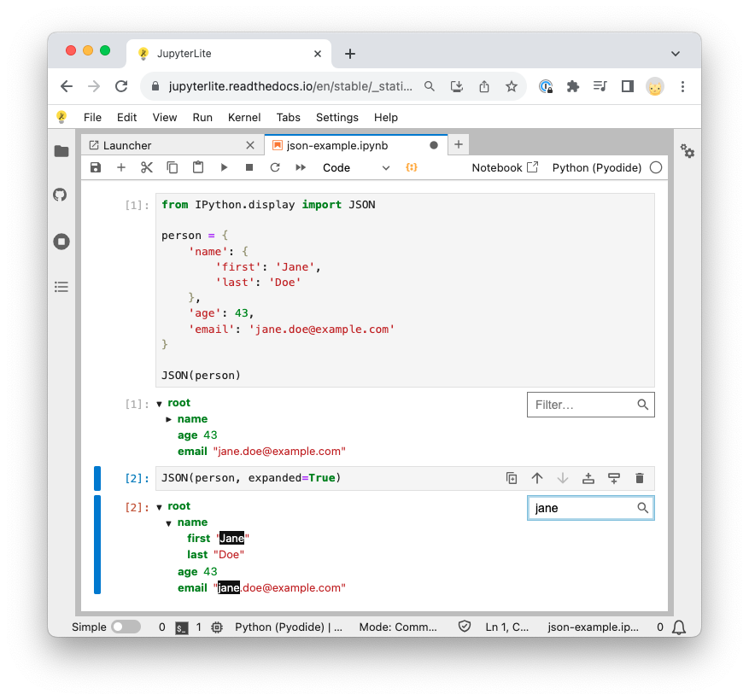This screenshot has width=749, height=700.
Task: Interrupt the kernel with stop button
Action: point(249,167)
